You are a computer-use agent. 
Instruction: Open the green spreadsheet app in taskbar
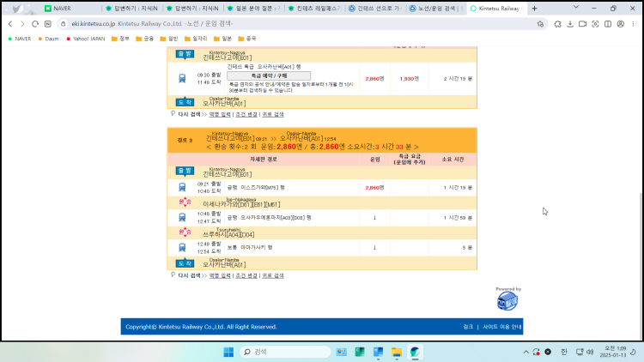point(360,352)
